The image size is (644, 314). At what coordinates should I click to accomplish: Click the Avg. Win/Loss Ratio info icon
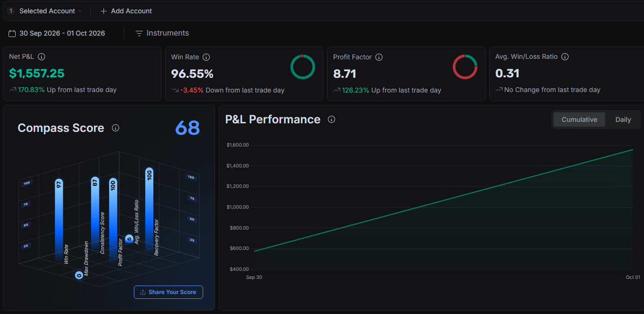(x=565, y=56)
